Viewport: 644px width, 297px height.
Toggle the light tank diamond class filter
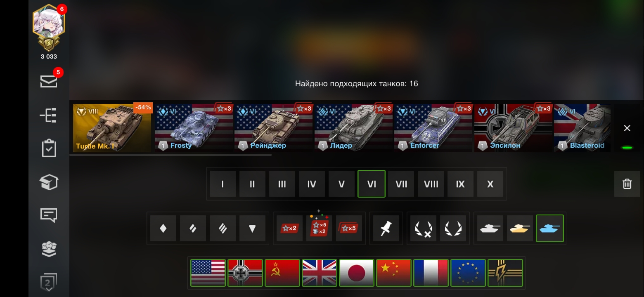click(163, 228)
